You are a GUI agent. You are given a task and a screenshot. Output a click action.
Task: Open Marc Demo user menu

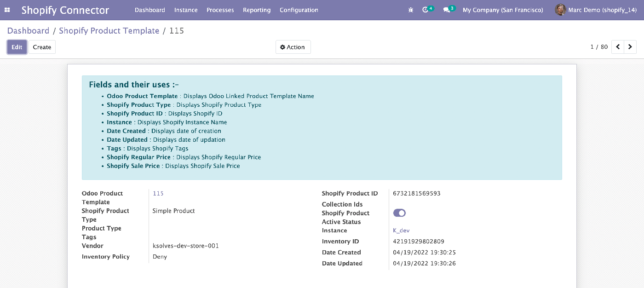pyautogui.click(x=596, y=10)
